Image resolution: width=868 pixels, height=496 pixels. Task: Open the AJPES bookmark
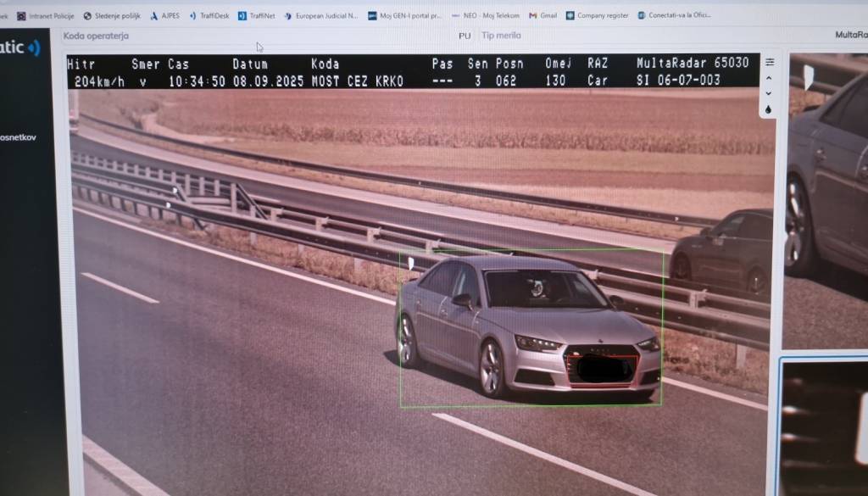[164, 15]
